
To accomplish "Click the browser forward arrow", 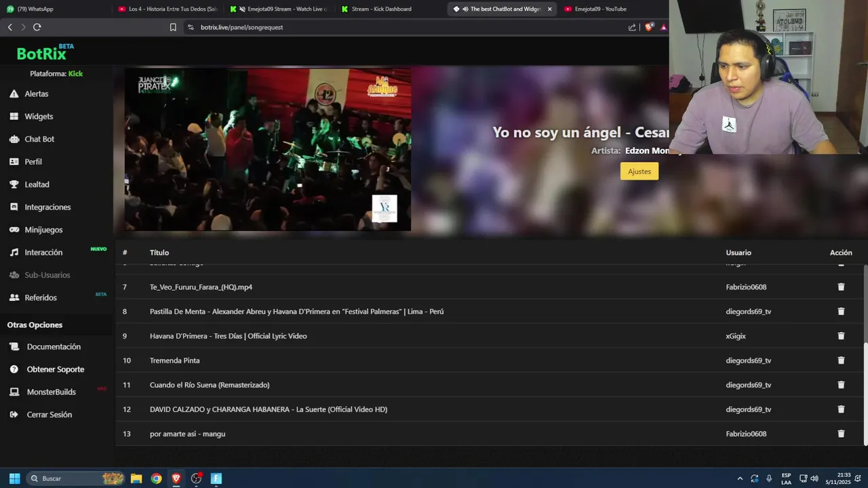I will coord(23,27).
